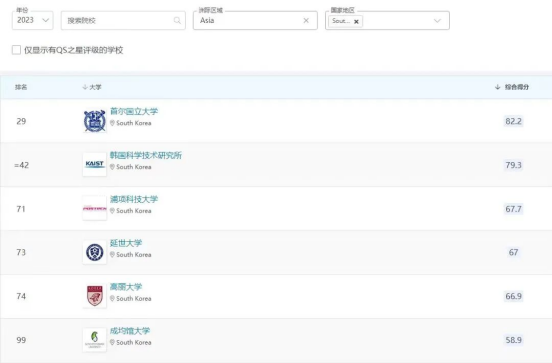Open the Asia region combo box
Image resolution: width=552 pixels, height=363 pixels.
[x=255, y=20]
